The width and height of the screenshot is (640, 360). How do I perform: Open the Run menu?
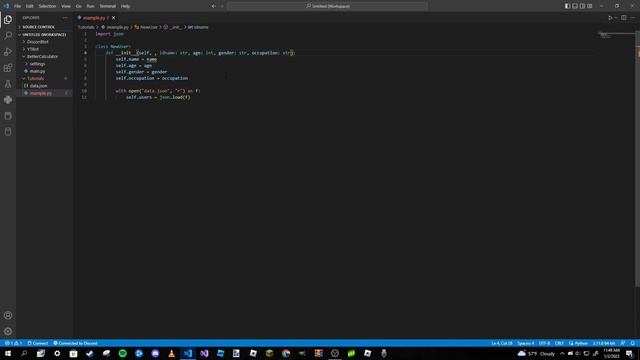(x=90, y=6)
